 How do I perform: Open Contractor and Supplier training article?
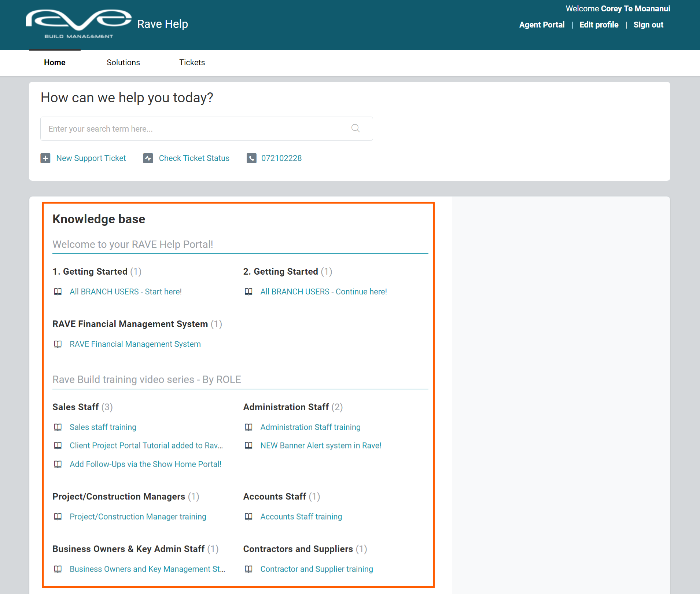tap(317, 569)
